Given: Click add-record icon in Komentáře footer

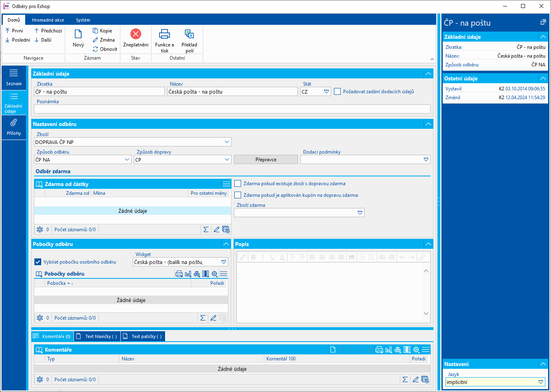Looking at the screenshot, I should coord(425,380).
